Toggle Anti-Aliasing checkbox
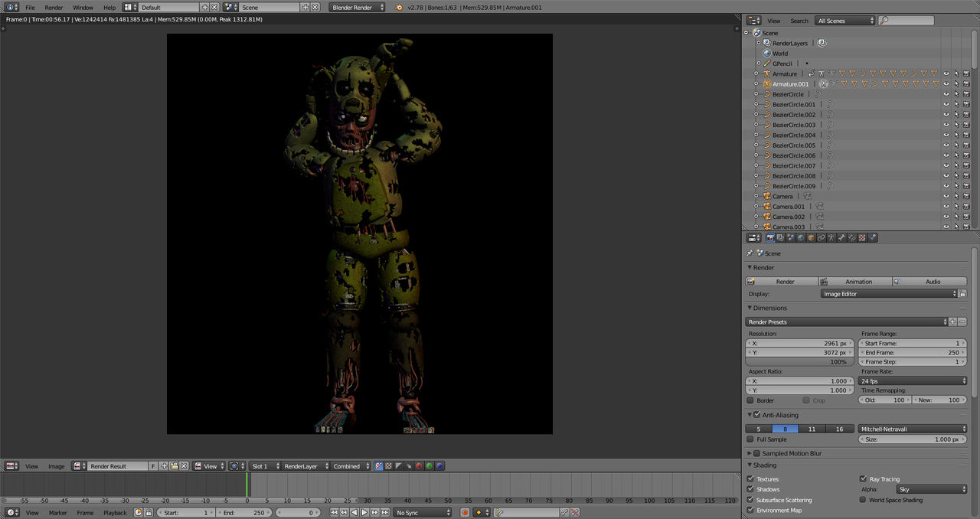Viewport: 980px width, 519px height. point(757,415)
